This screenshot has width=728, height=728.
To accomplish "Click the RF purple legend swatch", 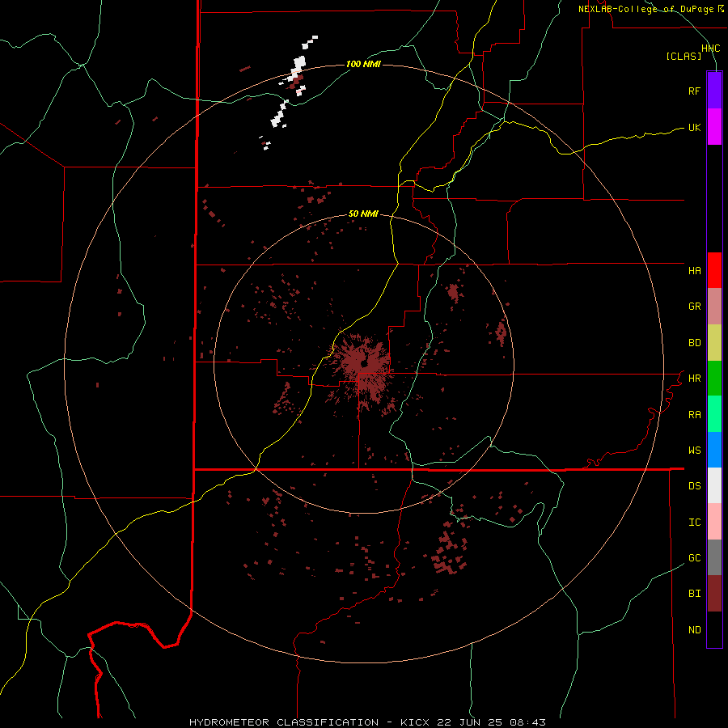I will [714, 91].
